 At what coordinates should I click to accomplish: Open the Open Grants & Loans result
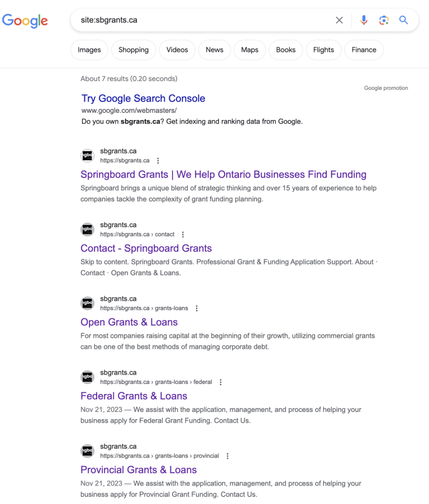pos(129,322)
